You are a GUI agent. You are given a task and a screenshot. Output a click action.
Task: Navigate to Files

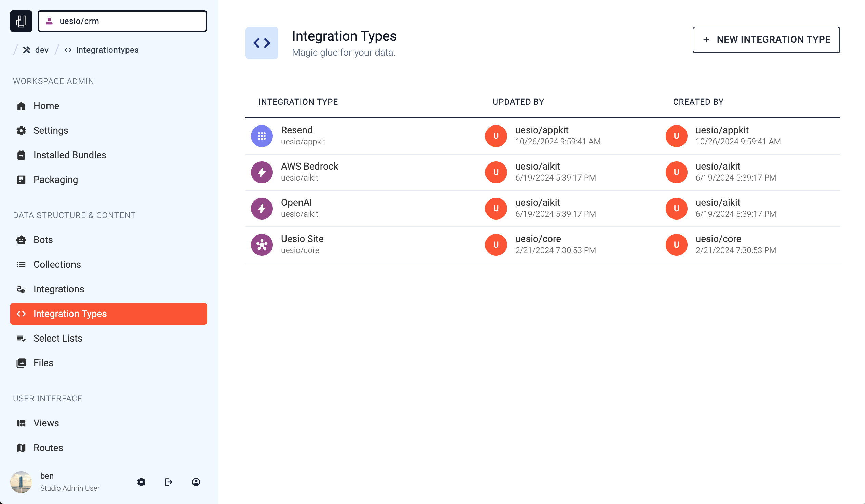(108, 363)
